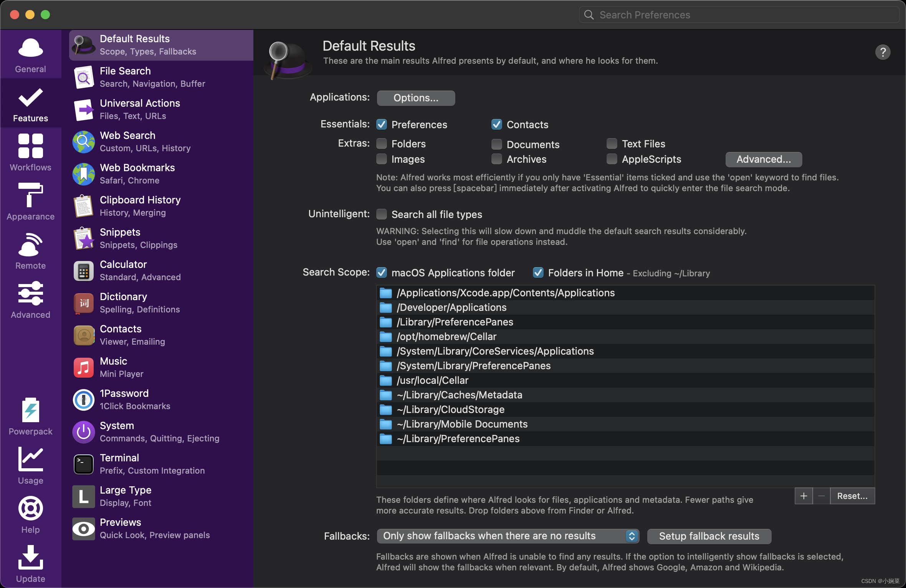Image resolution: width=906 pixels, height=588 pixels.
Task: Select ~/Library/CloudStorage scope row
Action: [x=626, y=410]
